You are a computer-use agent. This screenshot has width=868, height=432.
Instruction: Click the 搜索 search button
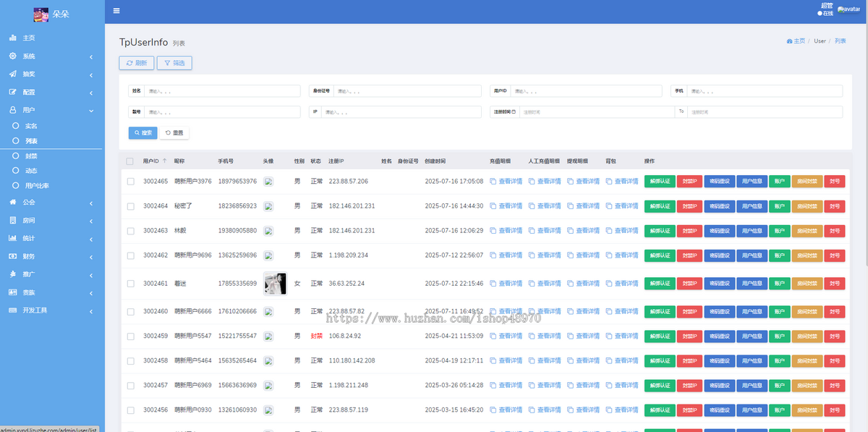142,133
